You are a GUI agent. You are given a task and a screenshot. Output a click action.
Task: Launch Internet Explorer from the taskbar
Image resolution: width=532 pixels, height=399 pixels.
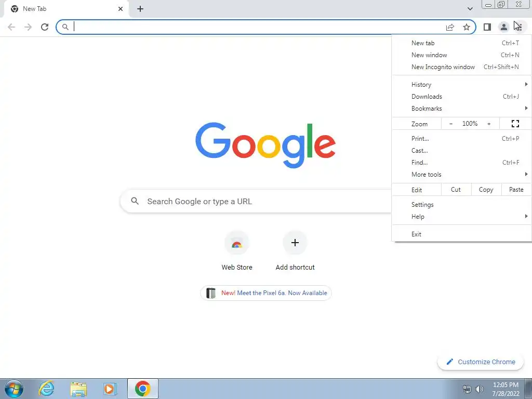46,389
